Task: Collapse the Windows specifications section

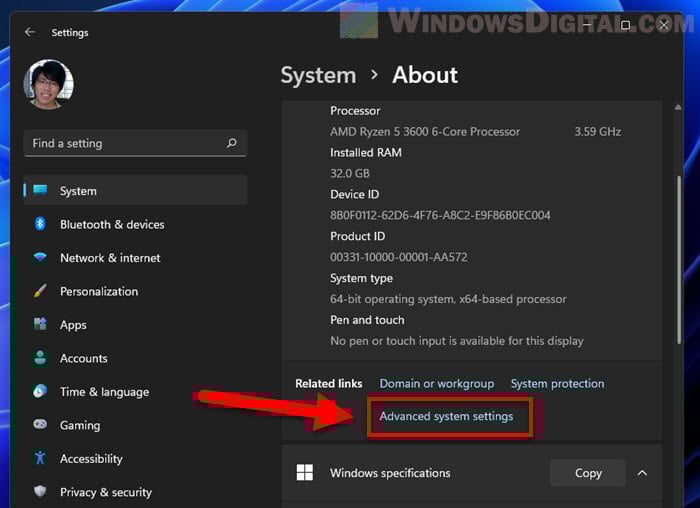Action: (642, 473)
